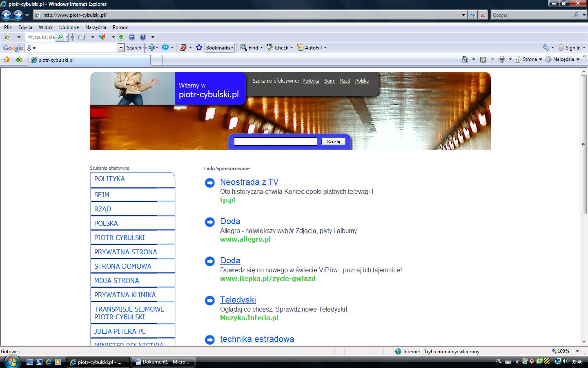Open recent pages dropdown next to Forward
The image size is (588, 368).
click(27, 15)
